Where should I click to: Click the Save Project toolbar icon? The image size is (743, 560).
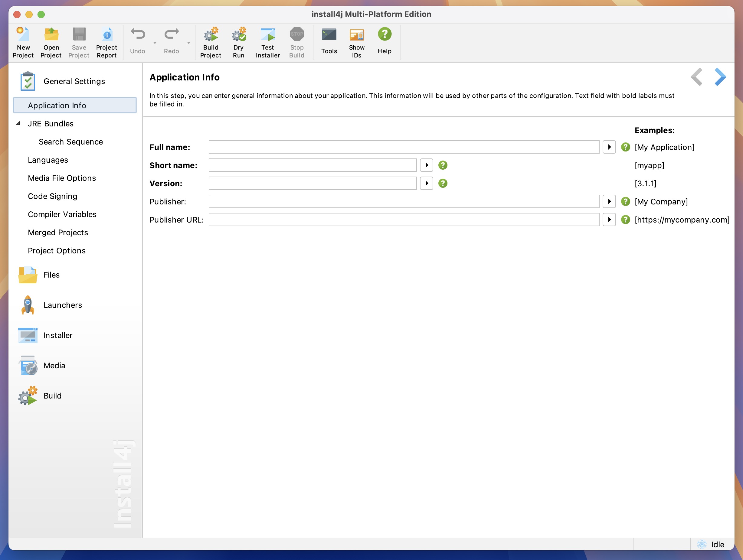(79, 42)
